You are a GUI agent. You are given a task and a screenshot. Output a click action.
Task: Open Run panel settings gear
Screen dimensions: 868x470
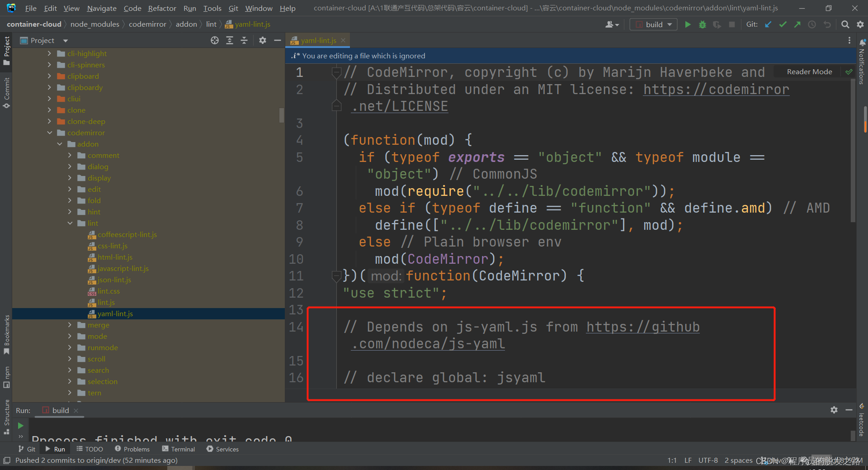tap(834, 410)
